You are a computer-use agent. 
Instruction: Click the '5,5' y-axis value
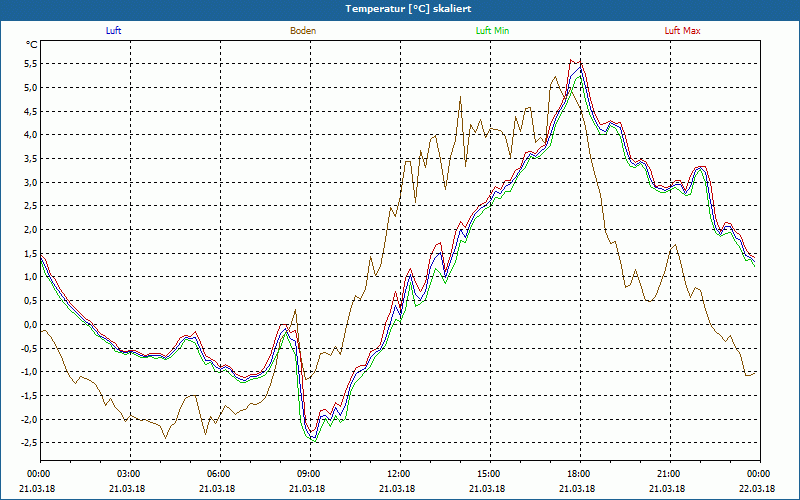point(31,64)
